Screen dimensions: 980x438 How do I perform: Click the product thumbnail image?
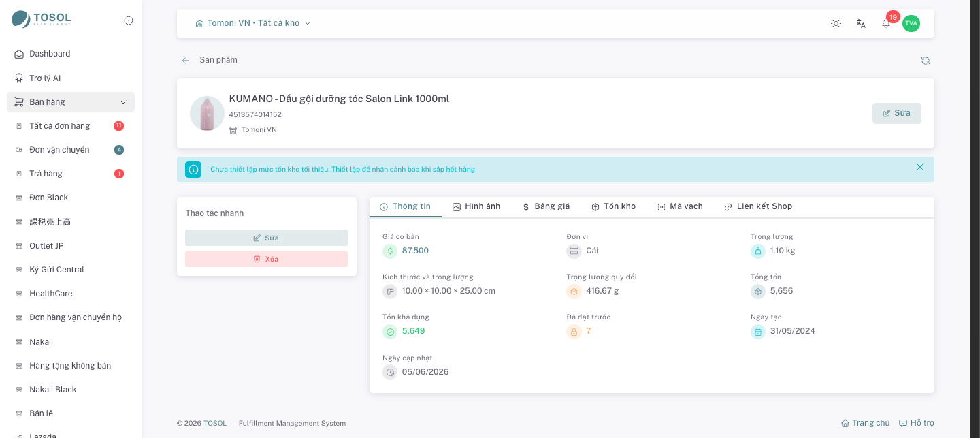(x=207, y=113)
